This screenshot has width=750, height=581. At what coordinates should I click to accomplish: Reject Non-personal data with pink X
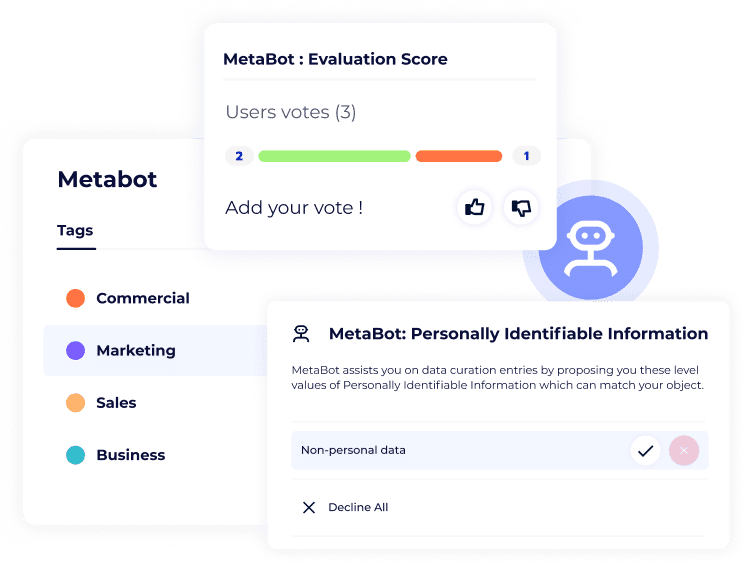tap(684, 451)
